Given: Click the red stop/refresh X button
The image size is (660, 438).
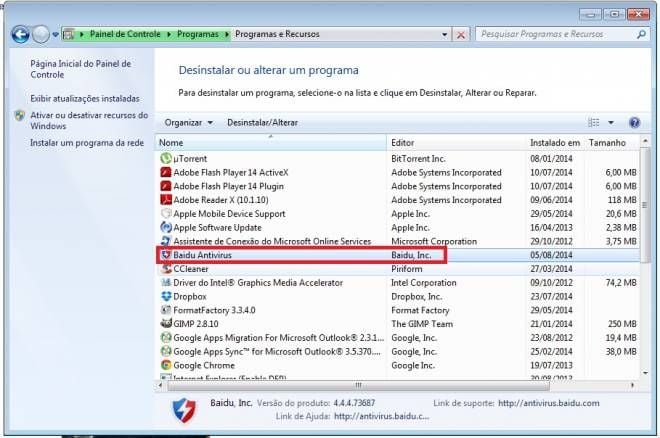Looking at the screenshot, I should [461, 35].
